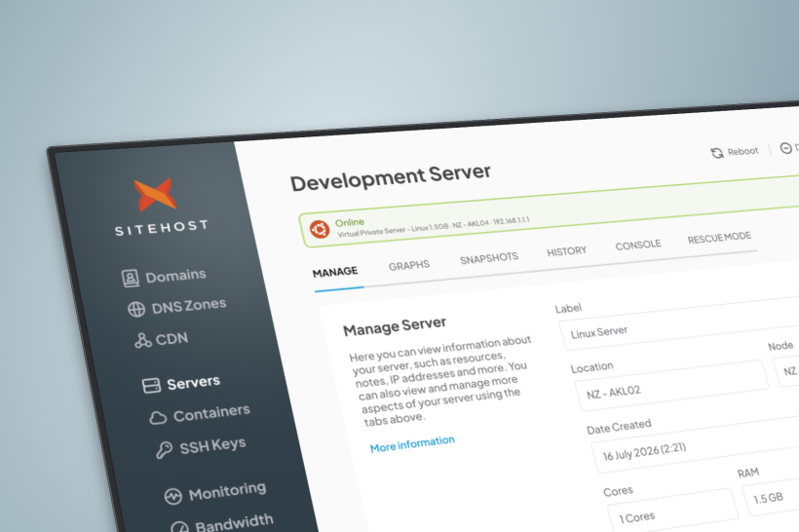This screenshot has width=799, height=532.
Task: Switch to the MANAGE tab
Action: 335,273
